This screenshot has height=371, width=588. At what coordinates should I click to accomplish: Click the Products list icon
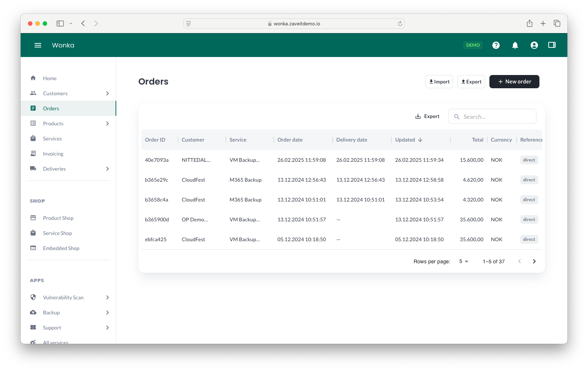coord(33,123)
